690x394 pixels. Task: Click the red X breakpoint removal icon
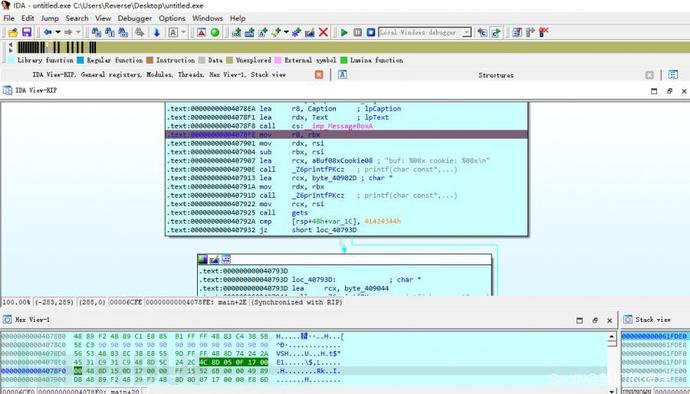pyautogui.click(x=543, y=32)
